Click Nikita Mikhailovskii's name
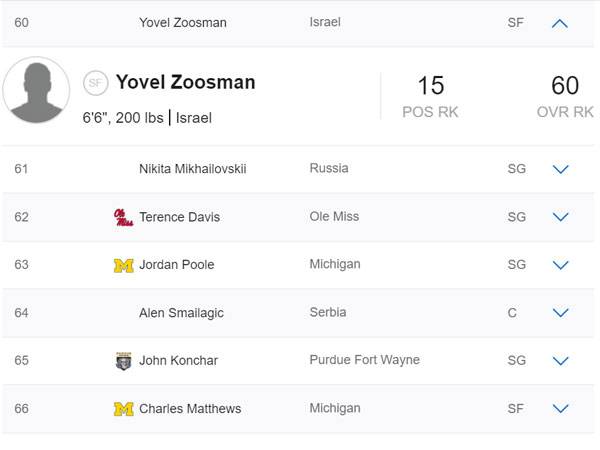The height and width of the screenshot is (450, 600). click(x=192, y=169)
